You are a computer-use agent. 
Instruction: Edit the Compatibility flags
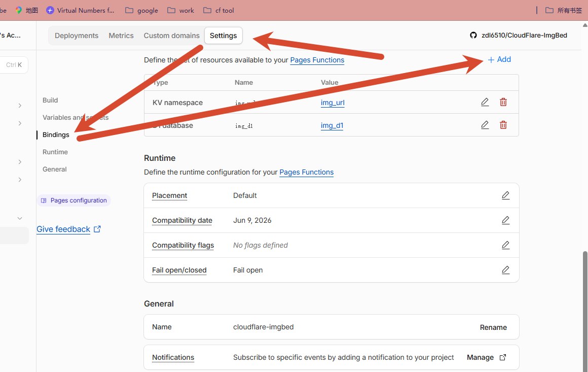pos(505,245)
